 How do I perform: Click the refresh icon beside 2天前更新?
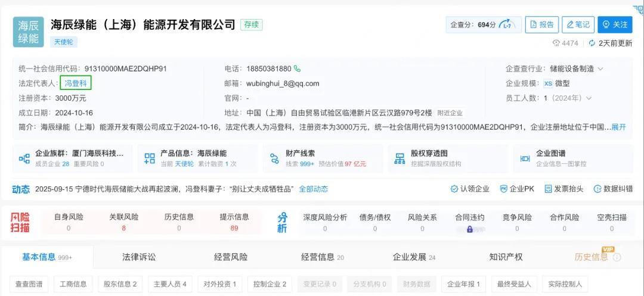point(592,43)
